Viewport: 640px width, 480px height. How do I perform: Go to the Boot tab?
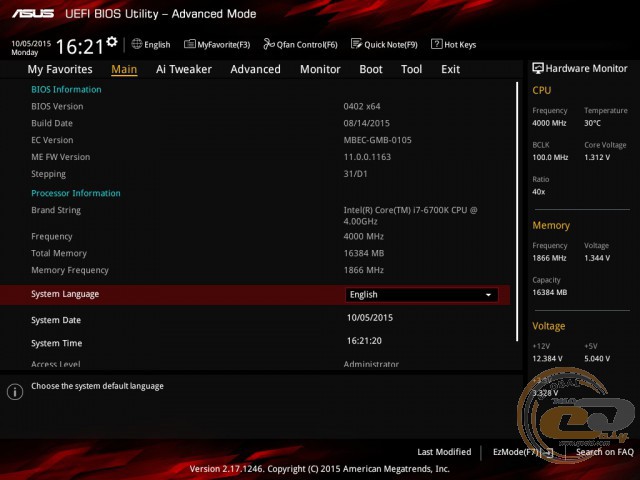pyautogui.click(x=371, y=69)
